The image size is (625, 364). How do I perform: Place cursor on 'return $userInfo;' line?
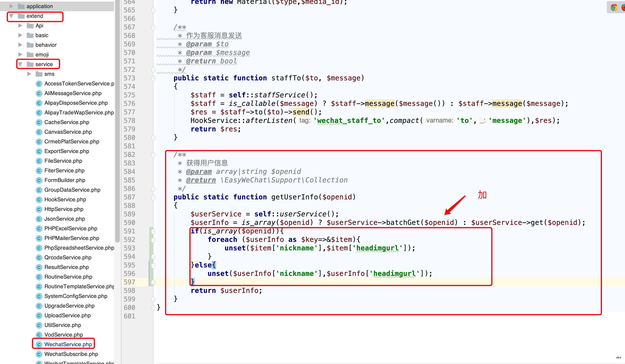(226, 291)
